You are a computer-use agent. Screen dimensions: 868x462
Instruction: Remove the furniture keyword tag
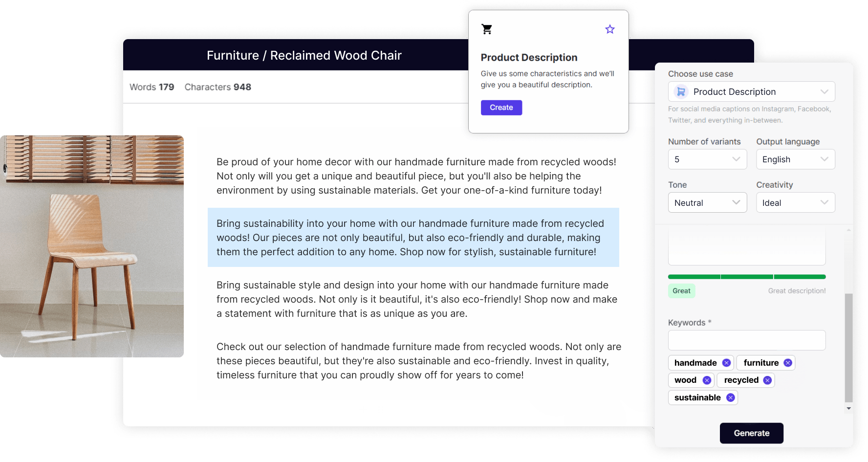[788, 363]
